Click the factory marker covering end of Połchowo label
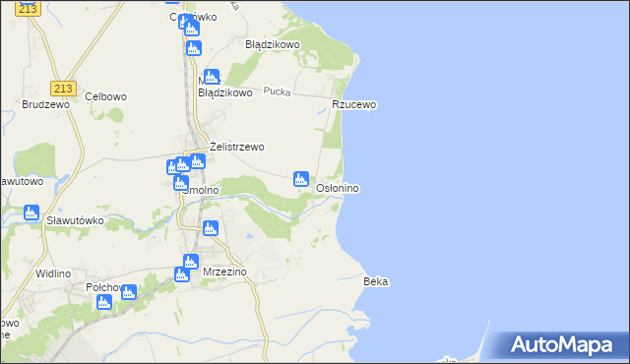The height and width of the screenshot is (364, 630). (x=129, y=292)
